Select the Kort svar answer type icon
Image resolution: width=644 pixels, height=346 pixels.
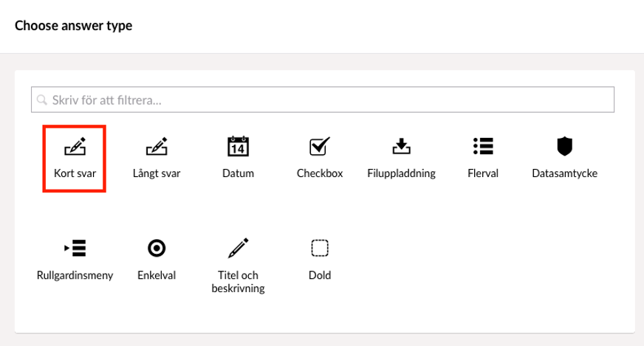click(75, 146)
